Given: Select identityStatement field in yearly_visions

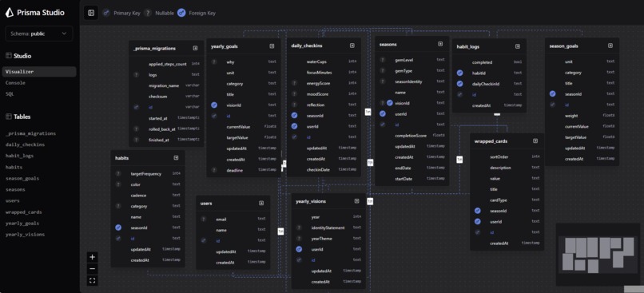Looking at the screenshot, I should pyautogui.click(x=328, y=228).
